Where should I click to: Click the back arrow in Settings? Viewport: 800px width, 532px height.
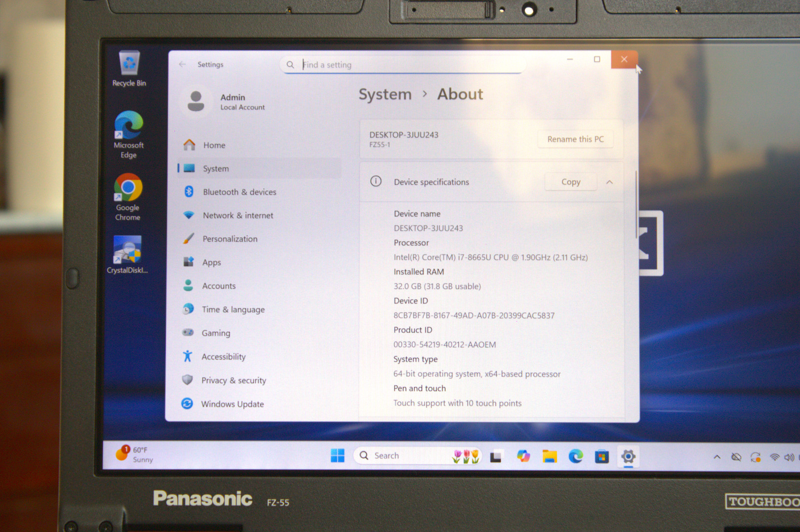tap(182, 64)
